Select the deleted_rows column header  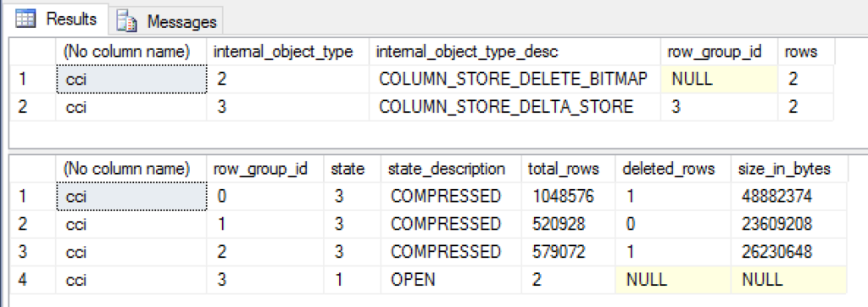point(673,169)
